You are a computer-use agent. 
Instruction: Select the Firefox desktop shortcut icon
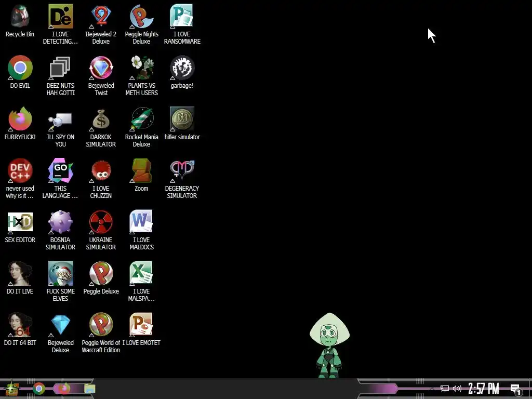pos(20,119)
